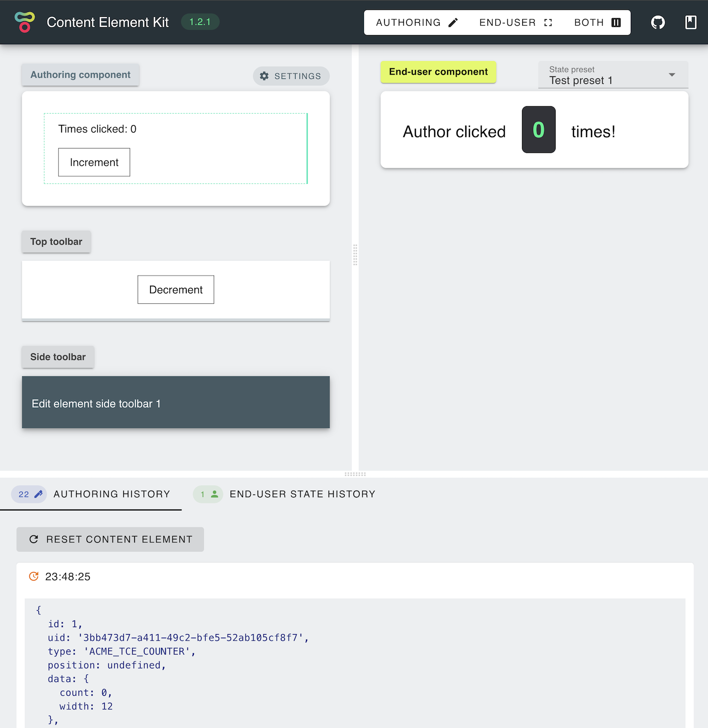Click the uid value line
The image size is (708, 728).
pos(178,638)
